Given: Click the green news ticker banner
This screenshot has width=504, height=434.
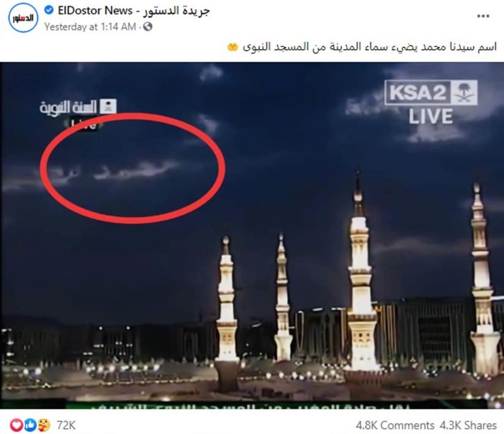Looking at the screenshot, I should [x=277, y=404].
